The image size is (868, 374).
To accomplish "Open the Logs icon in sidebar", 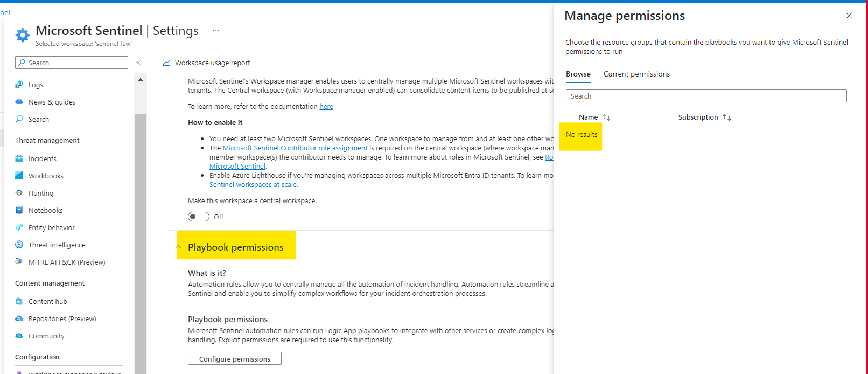I will pyautogui.click(x=19, y=85).
